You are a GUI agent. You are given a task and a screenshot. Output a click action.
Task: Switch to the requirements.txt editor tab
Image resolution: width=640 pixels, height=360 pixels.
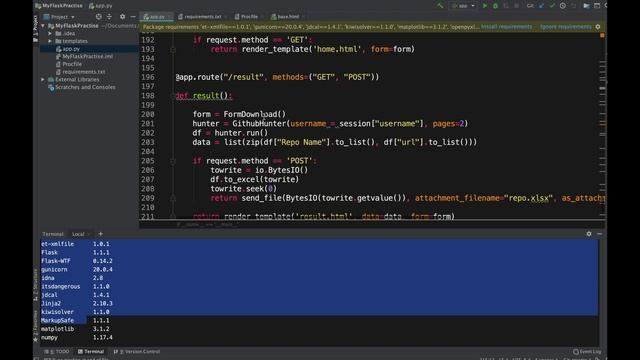coord(202,17)
